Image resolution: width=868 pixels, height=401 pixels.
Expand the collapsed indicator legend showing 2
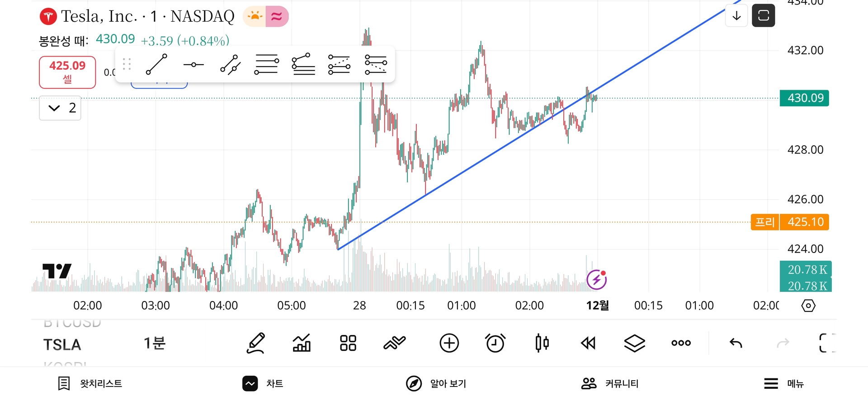60,108
